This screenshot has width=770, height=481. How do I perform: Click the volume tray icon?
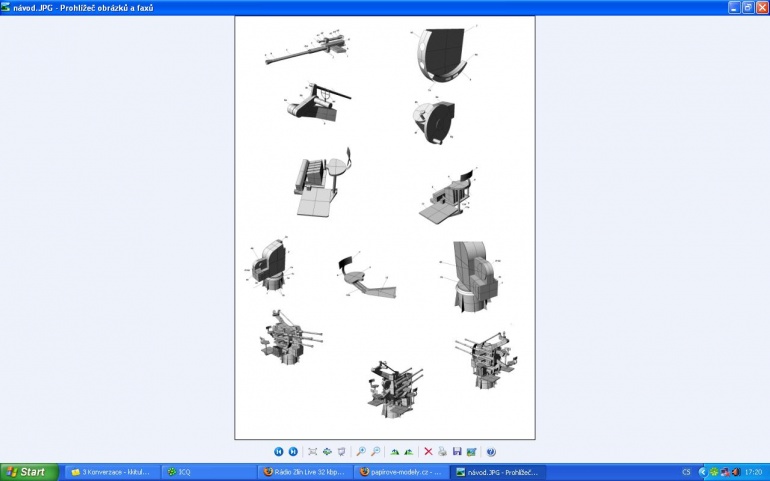736,472
